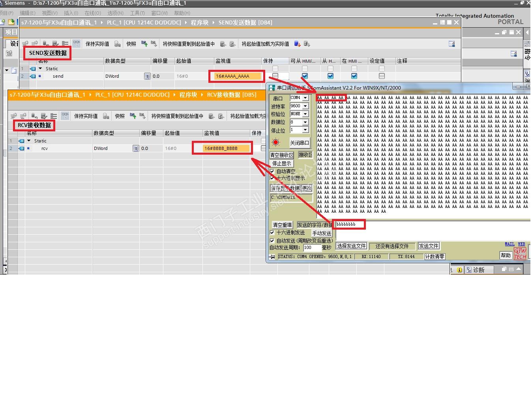
Task: Click the diagnostics icon beside 诊断
Action: pos(468,270)
